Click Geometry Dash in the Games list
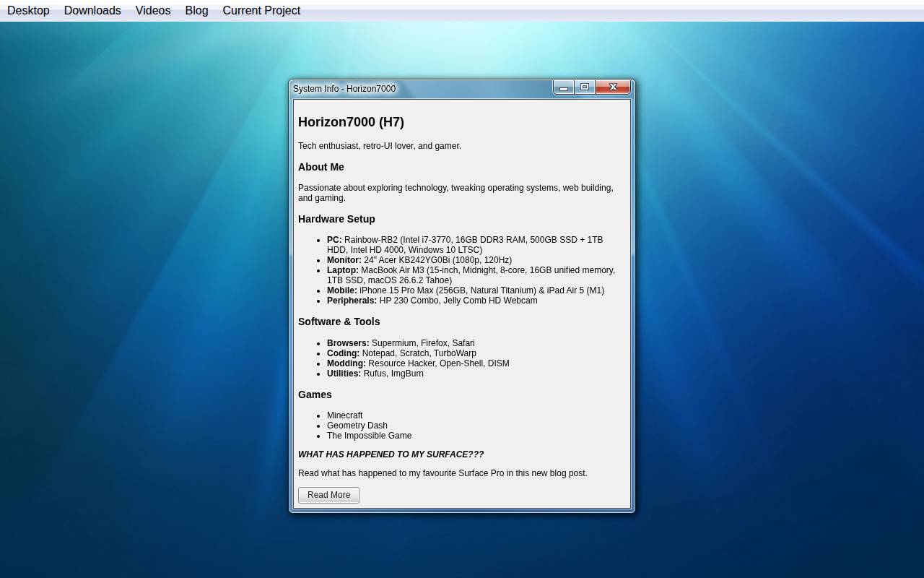The height and width of the screenshot is (578, 924). click(357, 426)
